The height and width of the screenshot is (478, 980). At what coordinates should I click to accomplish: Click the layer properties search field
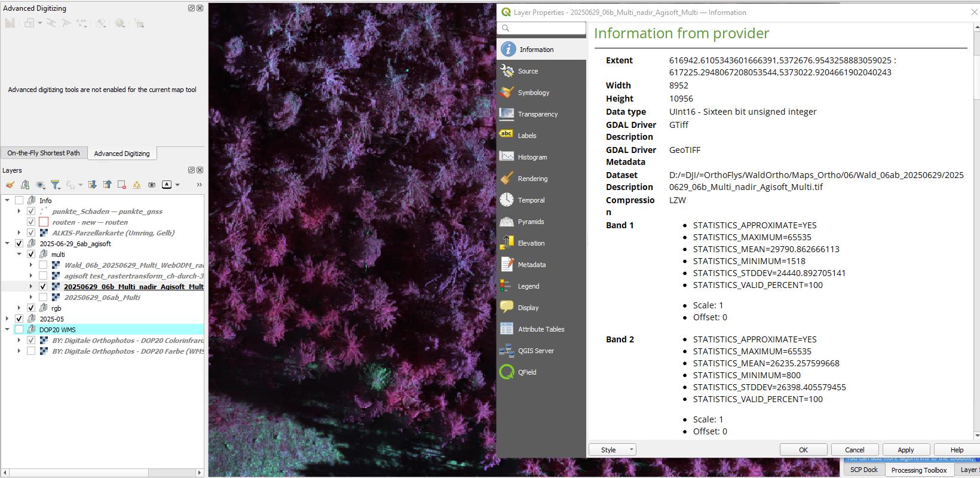pyautogui.click(x=541, y=28)
